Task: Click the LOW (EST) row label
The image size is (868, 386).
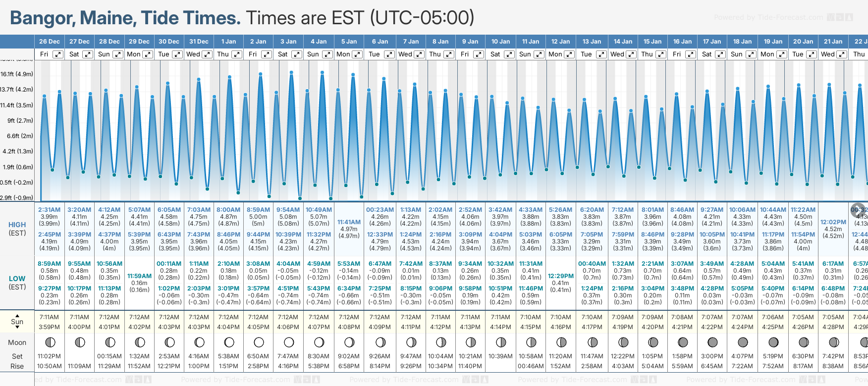Action: coord(17,283)
